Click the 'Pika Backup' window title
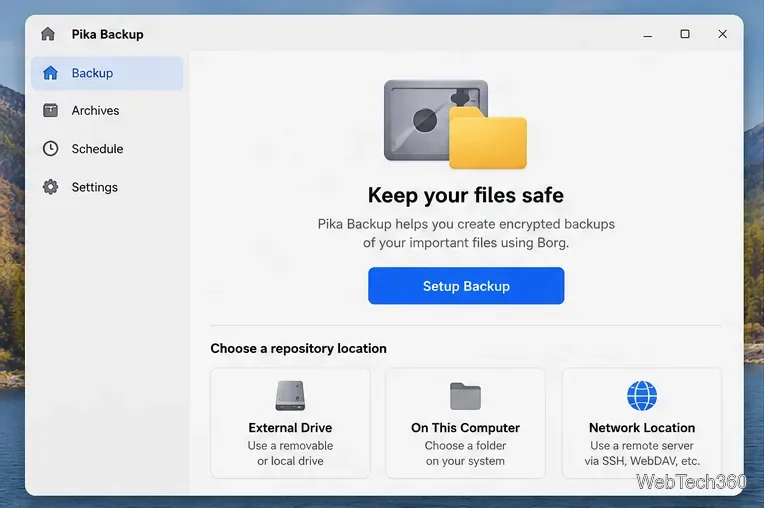 [108, 35]
